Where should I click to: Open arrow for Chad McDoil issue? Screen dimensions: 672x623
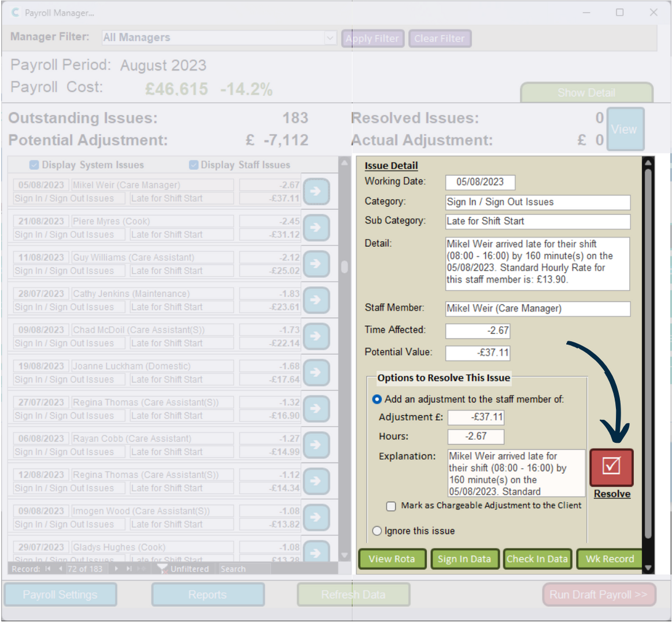click(x=316, y=336)
